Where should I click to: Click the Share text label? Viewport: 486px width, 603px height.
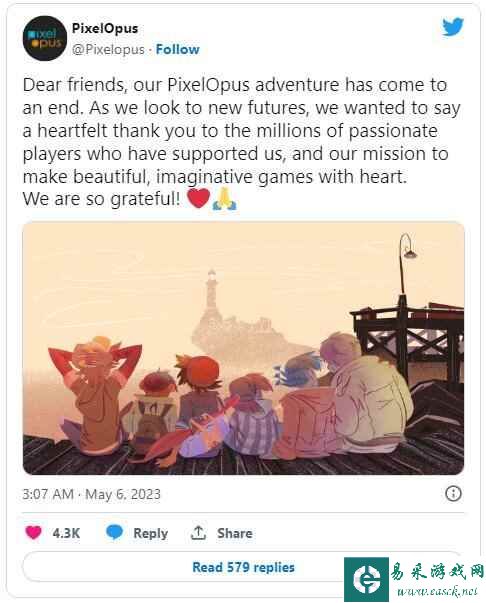point(235,533)
